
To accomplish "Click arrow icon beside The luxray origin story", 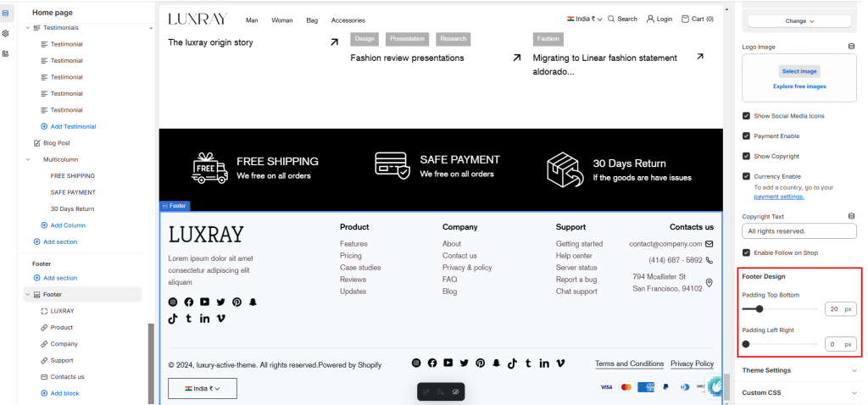I will click(334, 42).
